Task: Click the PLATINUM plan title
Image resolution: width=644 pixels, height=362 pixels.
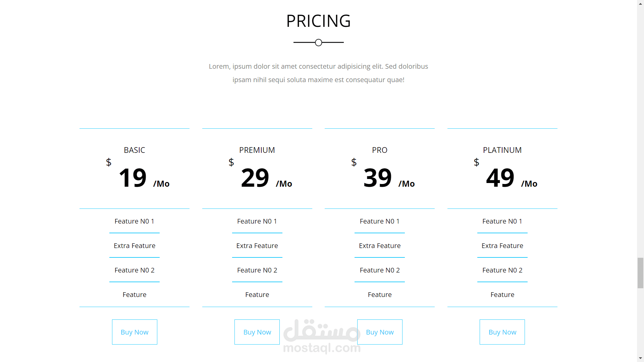Action: coord(502,150)
